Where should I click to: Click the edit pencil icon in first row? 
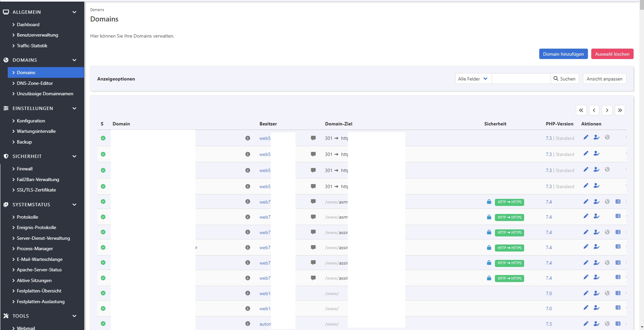click(586, 137)
